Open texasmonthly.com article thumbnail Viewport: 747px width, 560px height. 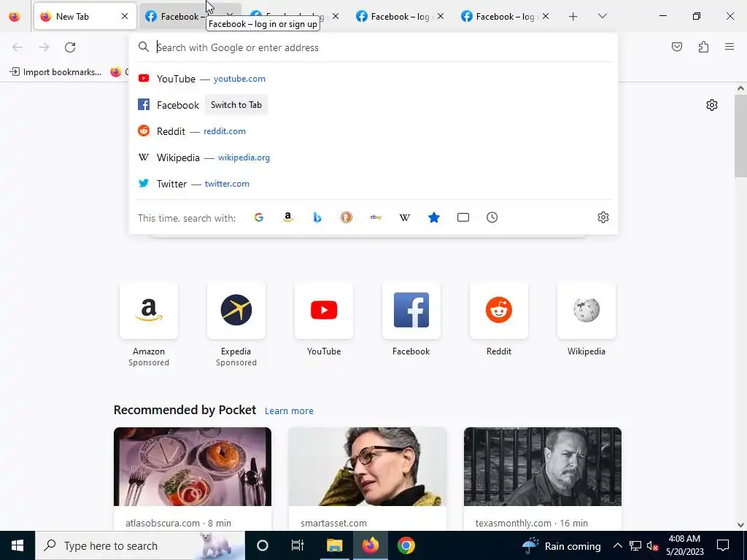543,467
